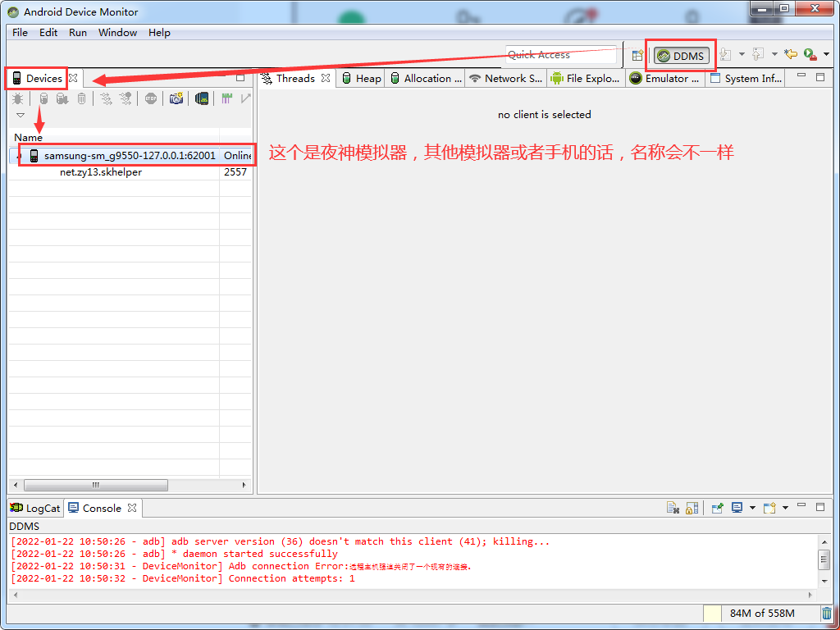Toggle the Console Scroll Lock icon

pyautogui.click(x=692, y=508)
